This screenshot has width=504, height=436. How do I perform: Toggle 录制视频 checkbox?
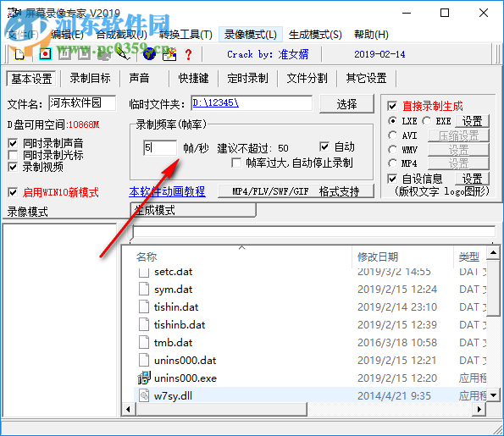13,167
